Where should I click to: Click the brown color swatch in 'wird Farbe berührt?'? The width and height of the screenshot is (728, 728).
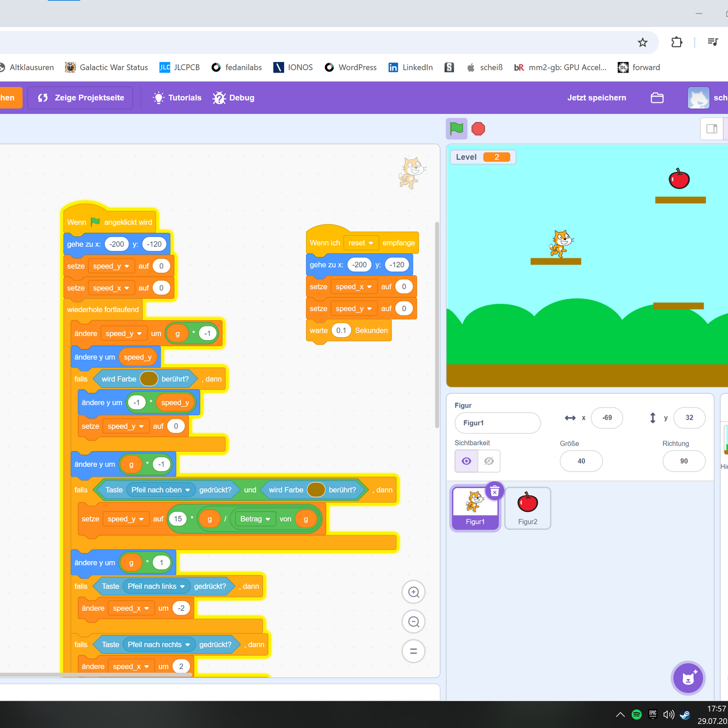149,379
